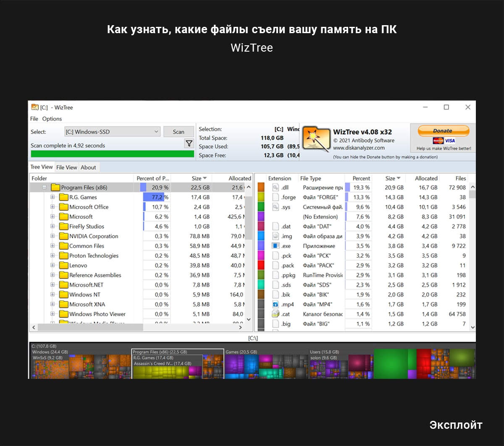This screenshot has height=446, width=504.
Task: Click the .forge file type icon
Action: click(x=276, y=197)
